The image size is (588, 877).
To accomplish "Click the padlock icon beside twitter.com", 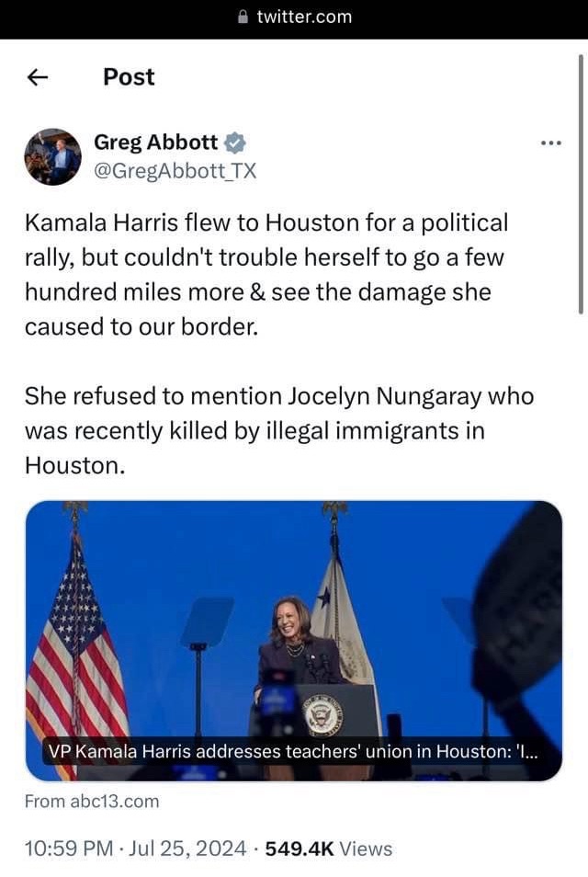I will [243, 17].
